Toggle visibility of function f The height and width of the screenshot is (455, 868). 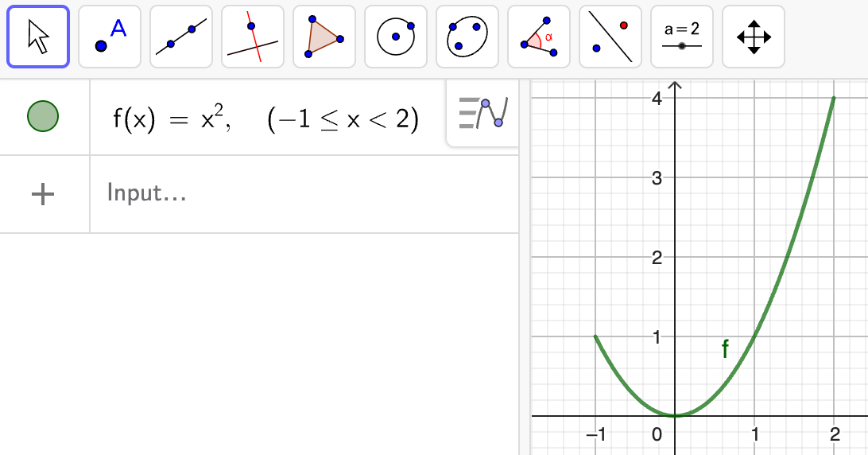(43, 116)
